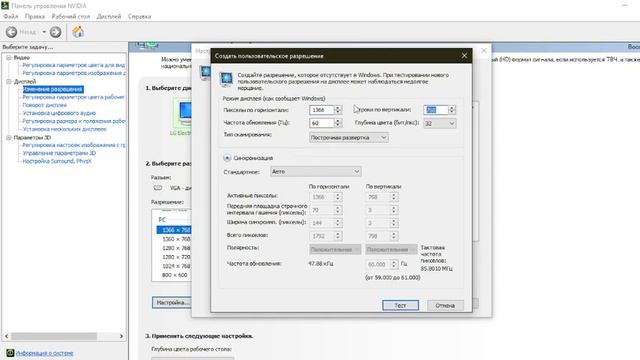640x360 pixels.
Task: Open the Рабочий стол menu
Action: pos(71,16)
